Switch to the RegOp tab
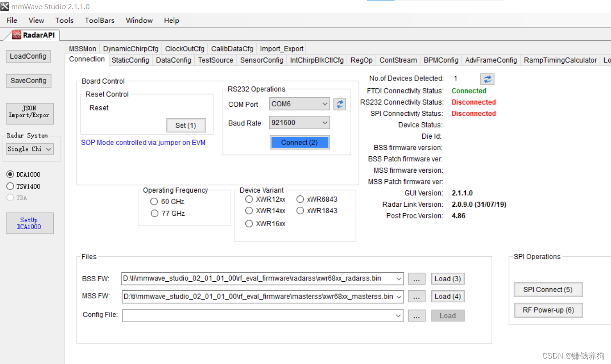The image size is (611, 364). click(361, 60)
